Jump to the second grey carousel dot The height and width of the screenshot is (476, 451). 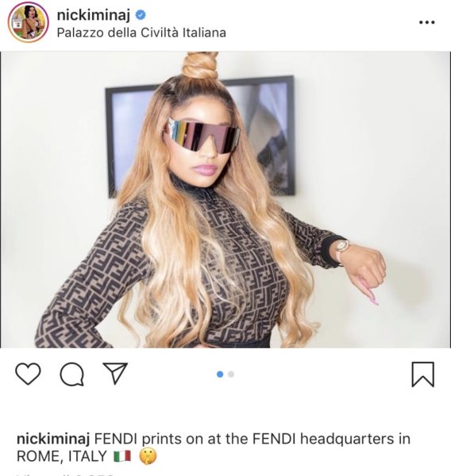[x=231, y=374]
